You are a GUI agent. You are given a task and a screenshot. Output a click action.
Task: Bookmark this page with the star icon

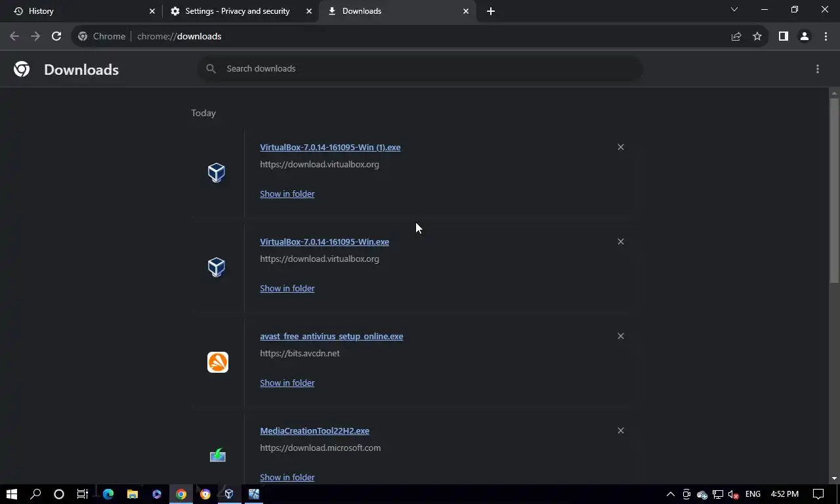(x=757, y=36)
